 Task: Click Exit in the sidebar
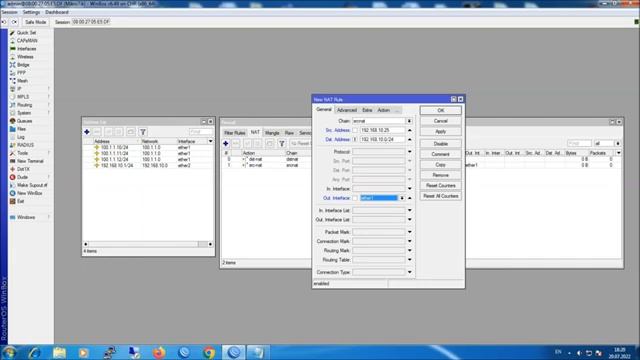coord(20,201)
